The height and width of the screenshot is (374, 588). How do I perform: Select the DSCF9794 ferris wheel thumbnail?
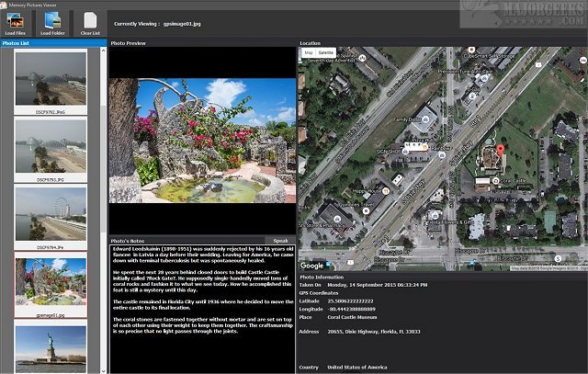point(51,213)
